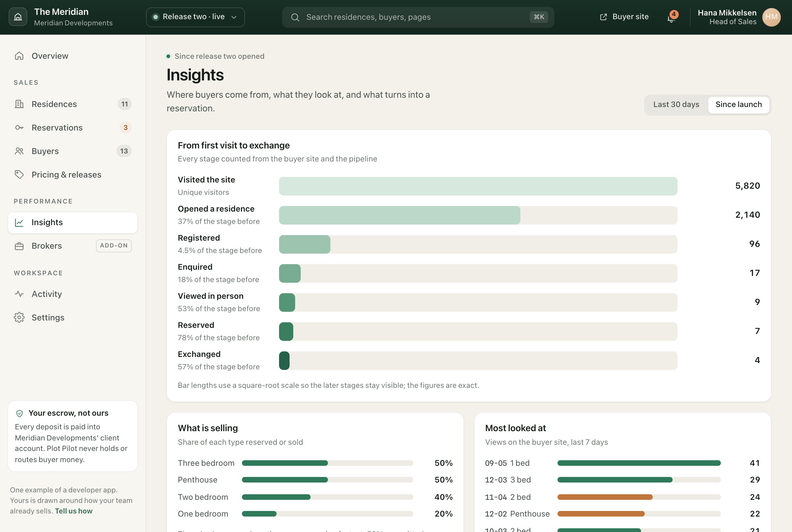792x532 pixels.
Task: Click the Reservations key icon
Action: [19, 127]
